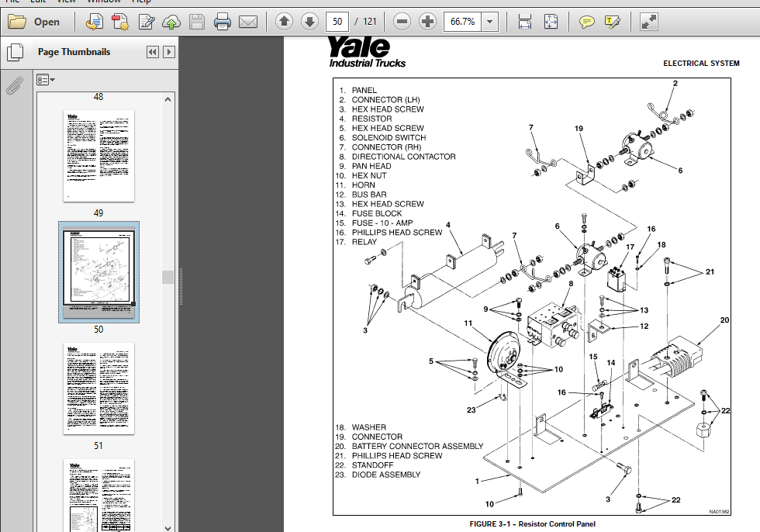Select page 50 thumbnail
The width and height of the screenshot is (760, 532).
pos(99,271)
